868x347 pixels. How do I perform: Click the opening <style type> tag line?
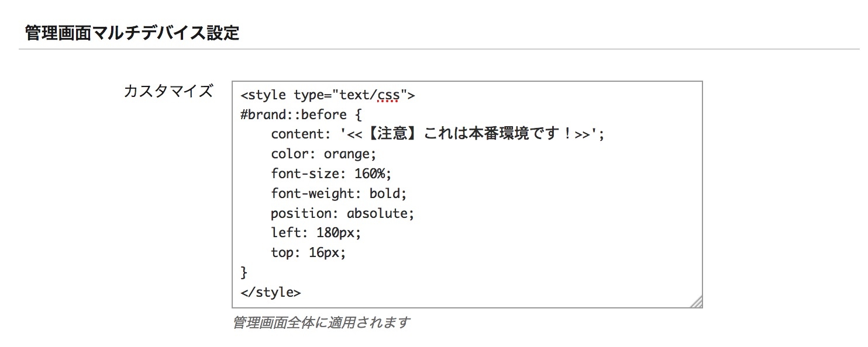(328, 95)
